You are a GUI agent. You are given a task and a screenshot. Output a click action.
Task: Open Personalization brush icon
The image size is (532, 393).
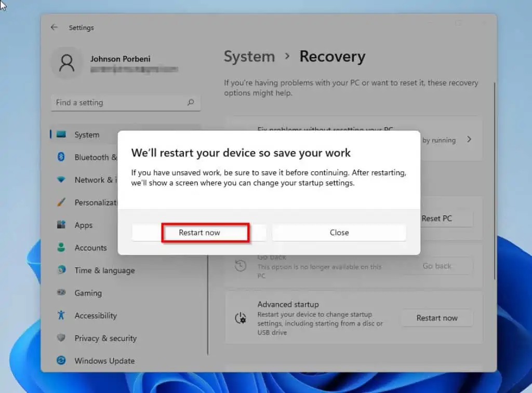pos(61,202)
